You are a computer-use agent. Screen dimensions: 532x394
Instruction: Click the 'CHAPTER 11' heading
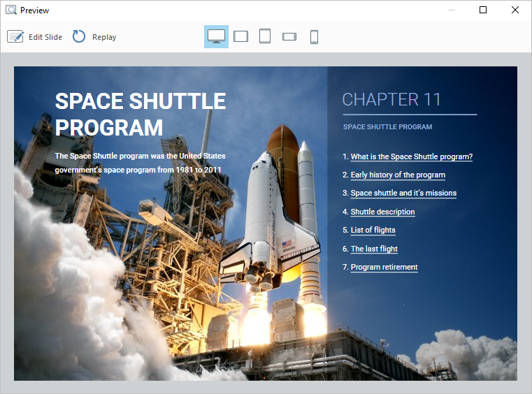tap(391, 99)
